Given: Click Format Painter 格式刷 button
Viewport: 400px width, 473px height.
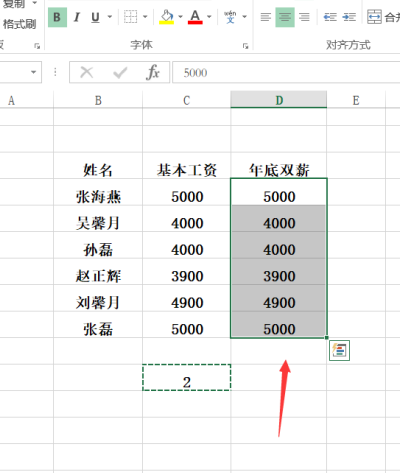Looking at the screenshot, I should click(x=19, y=24).
